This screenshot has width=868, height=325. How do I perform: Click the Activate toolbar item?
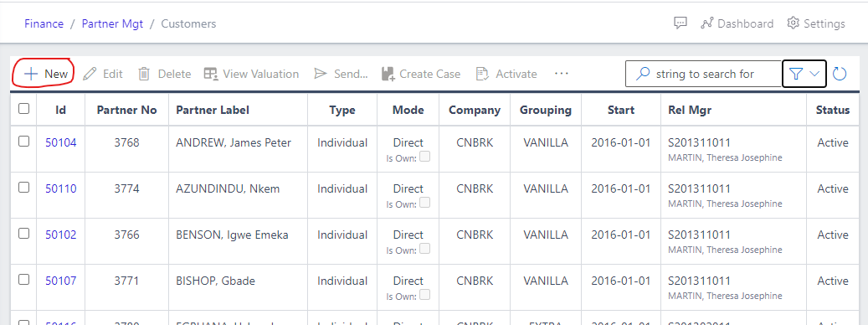point(506,75)
